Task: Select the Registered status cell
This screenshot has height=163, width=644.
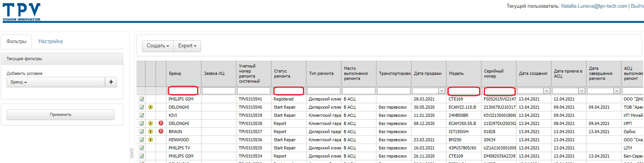Action: pos(289,99)
